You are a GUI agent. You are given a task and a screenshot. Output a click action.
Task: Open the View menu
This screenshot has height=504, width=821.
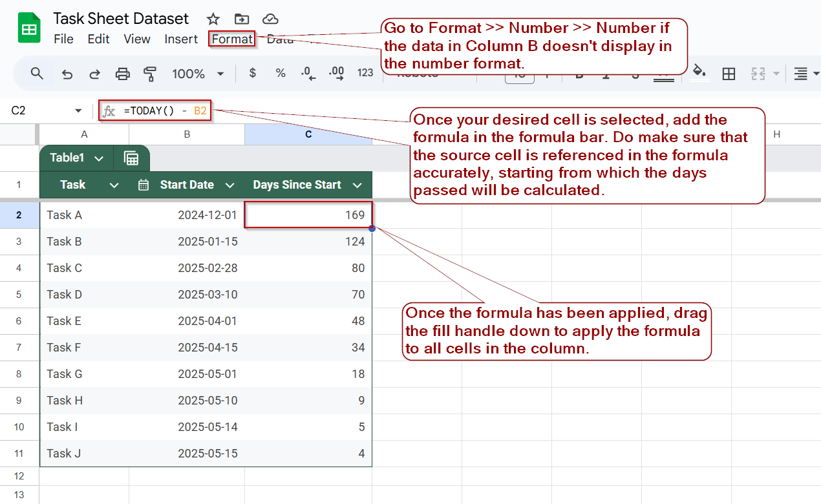(137, 39)
